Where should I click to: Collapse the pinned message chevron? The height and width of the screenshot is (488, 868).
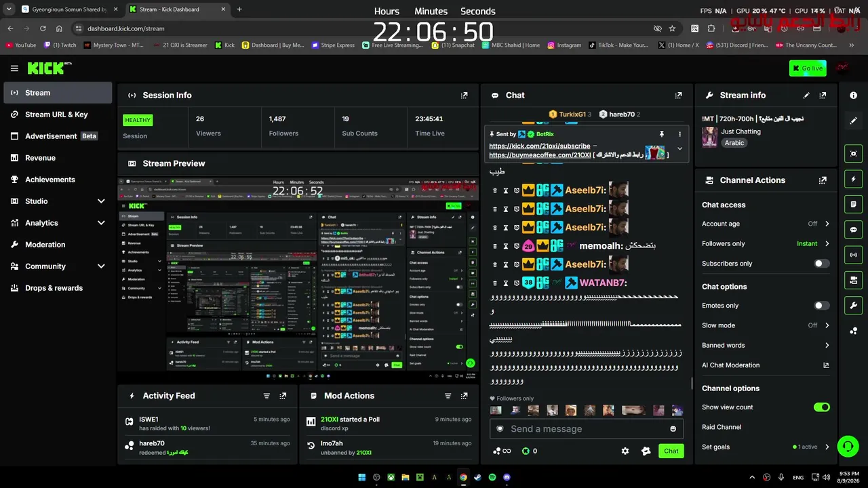click(x=679, y=149)
